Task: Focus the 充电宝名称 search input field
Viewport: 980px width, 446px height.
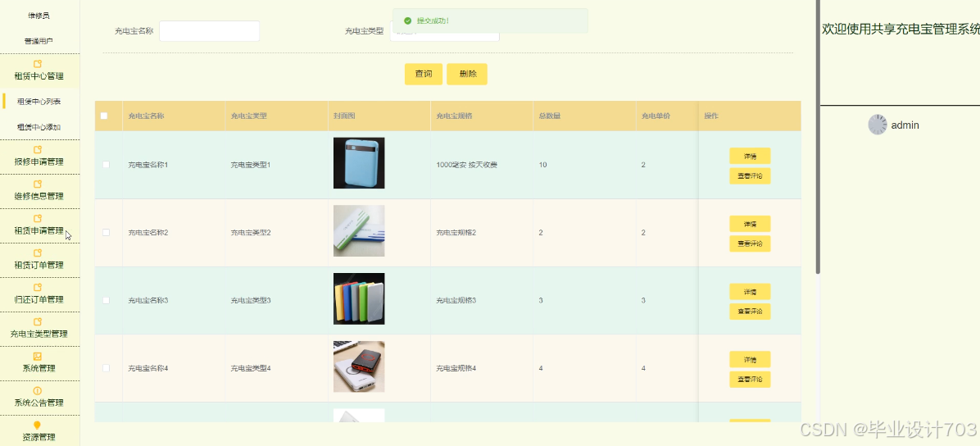Action: [210, 30]
